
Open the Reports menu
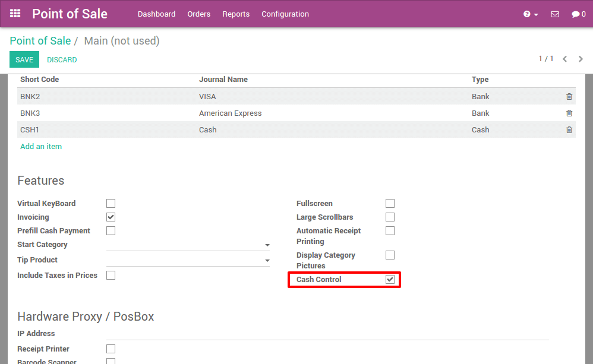click(236, 14)
